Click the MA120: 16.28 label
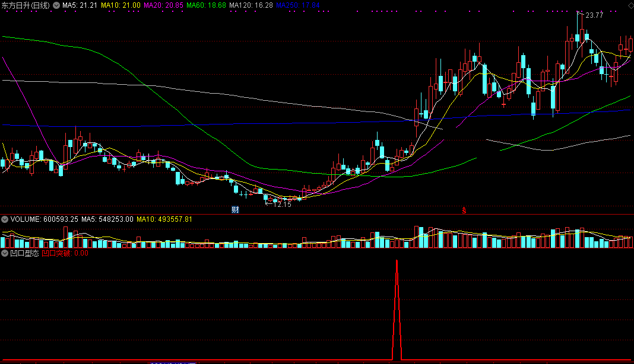 click(251, 6)
